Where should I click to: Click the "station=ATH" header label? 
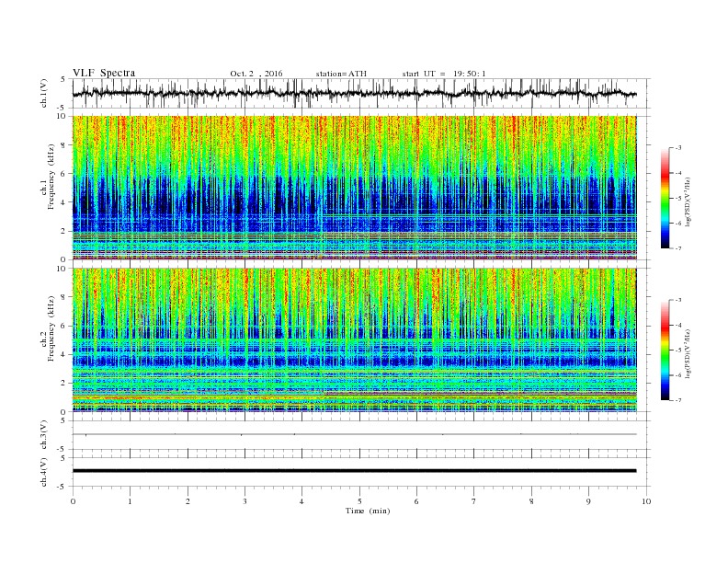(341, 74)
